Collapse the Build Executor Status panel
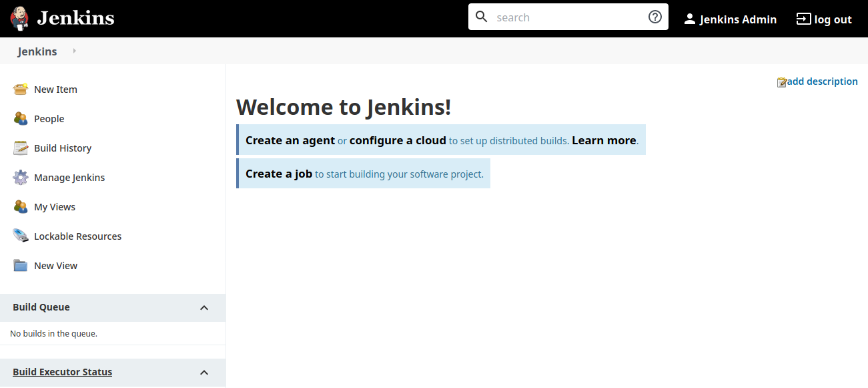This screenshot has height=388, width=868. coord(204,373)
